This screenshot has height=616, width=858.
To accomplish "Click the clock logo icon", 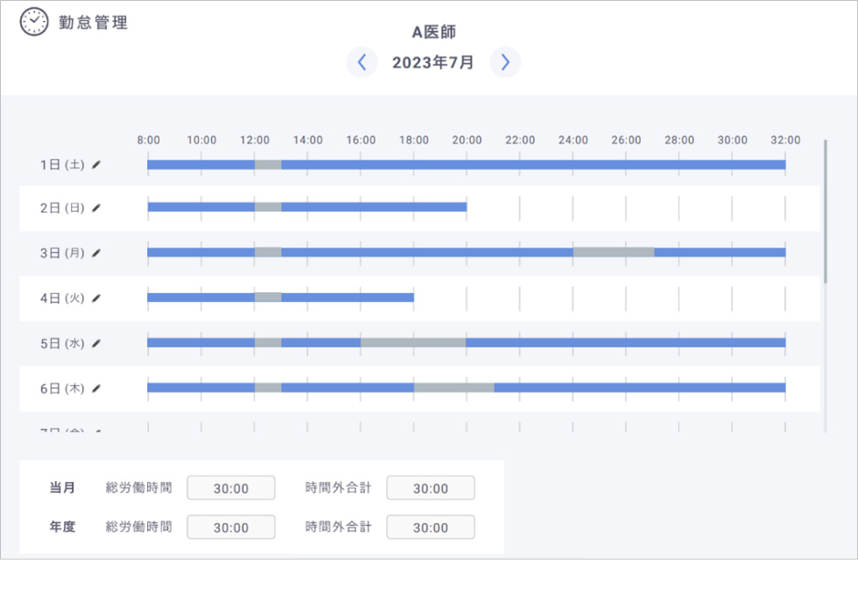I will click(34, 22).
